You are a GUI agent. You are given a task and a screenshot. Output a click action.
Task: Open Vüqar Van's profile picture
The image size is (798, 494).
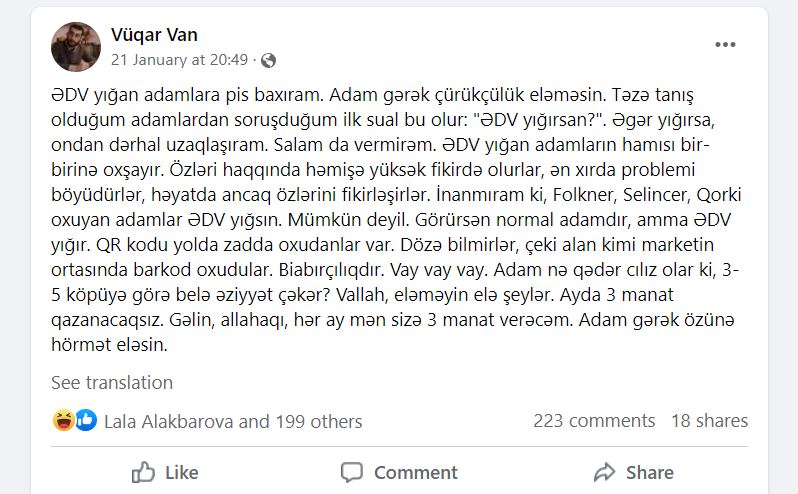point(76,47)
